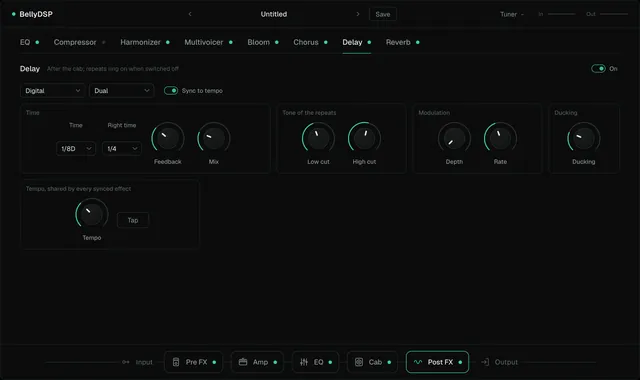The height and width of the screenshot is (380, 640).
Task: Click the modulation Depth knob
Action: click(x=454, y=139)
